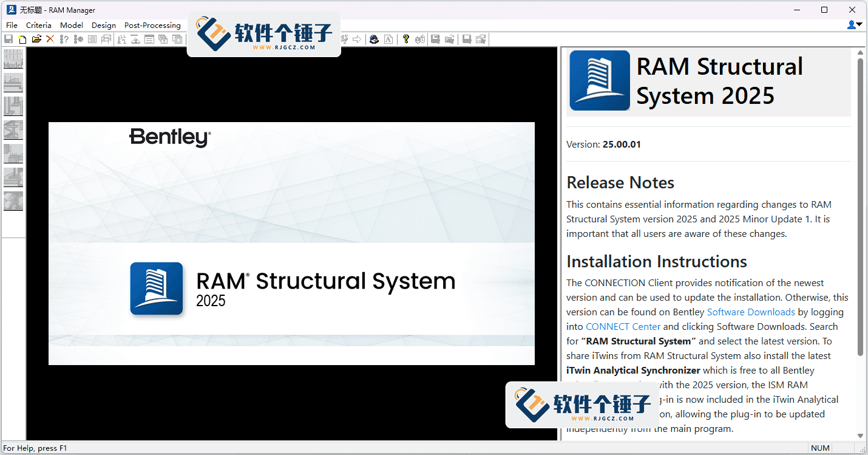Click the single window list toolbar icon
The height and width of the screenshot is (455, 868).
click(x=149, y=39)
